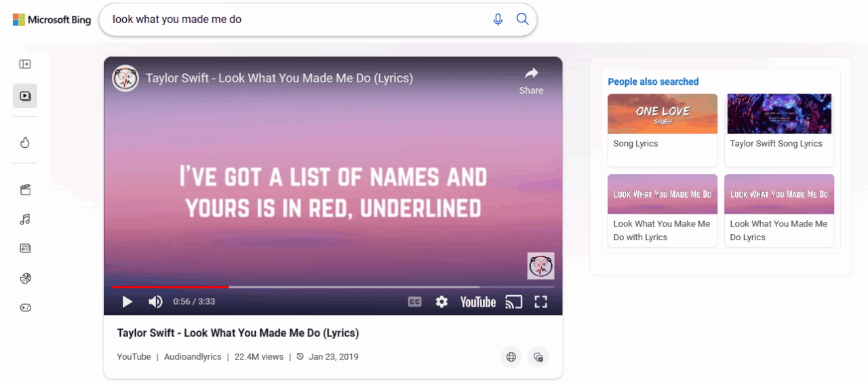The width and height of the screenshot is (868, 384).
Task: Expand the left sidebar panel
Action: coord(25,64)
